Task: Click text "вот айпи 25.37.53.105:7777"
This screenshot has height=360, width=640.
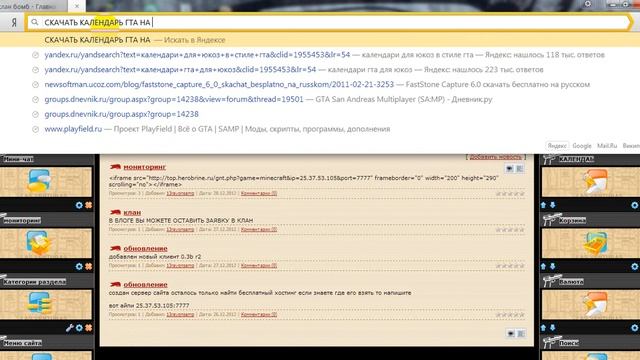Action: coord(149,305)
